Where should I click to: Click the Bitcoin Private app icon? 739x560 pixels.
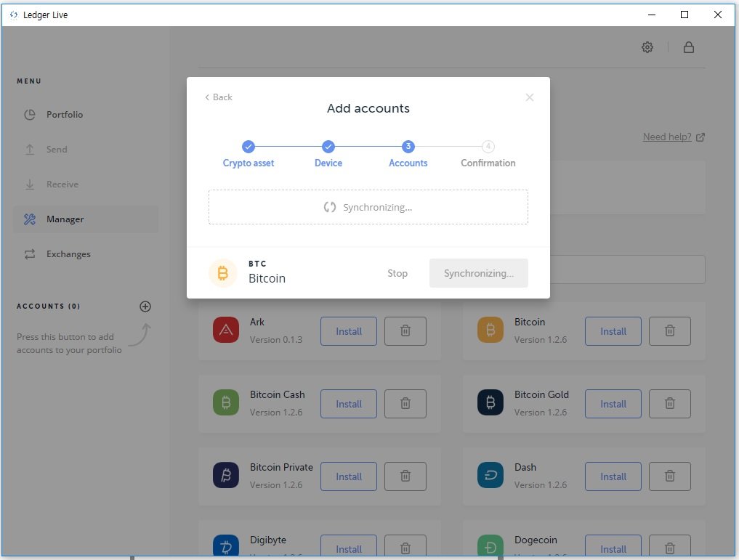tap(226, 475)
